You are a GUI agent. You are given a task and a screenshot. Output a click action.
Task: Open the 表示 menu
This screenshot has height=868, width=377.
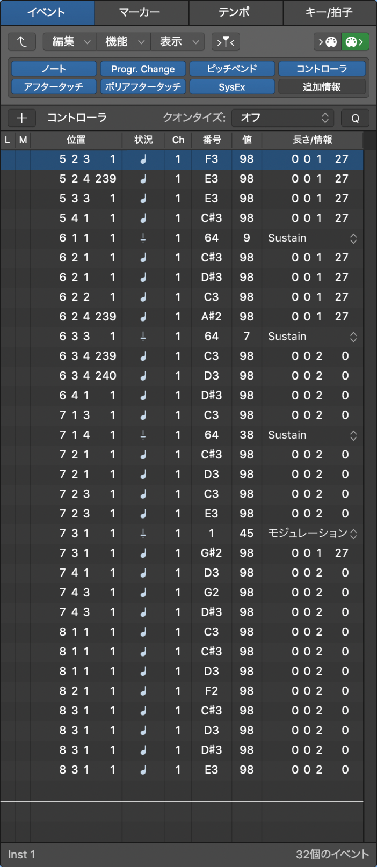pyautogui.click(x=178, y=41)
